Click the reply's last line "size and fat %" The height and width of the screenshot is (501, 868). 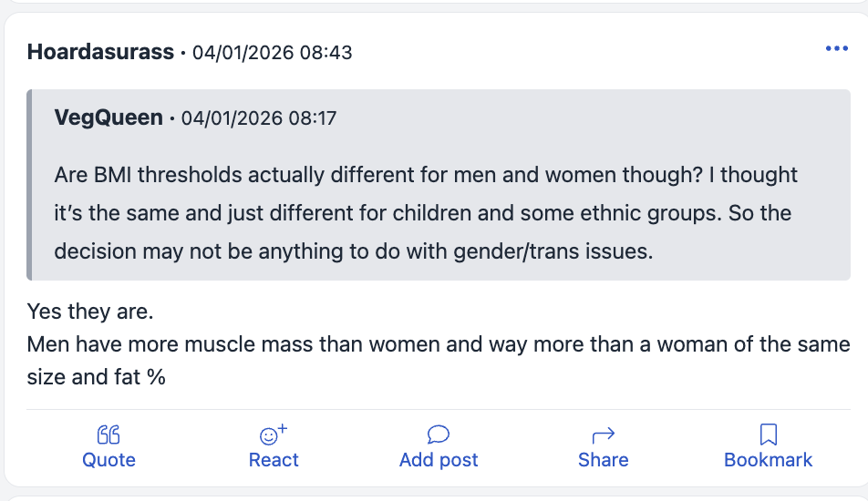coord(97,376)
